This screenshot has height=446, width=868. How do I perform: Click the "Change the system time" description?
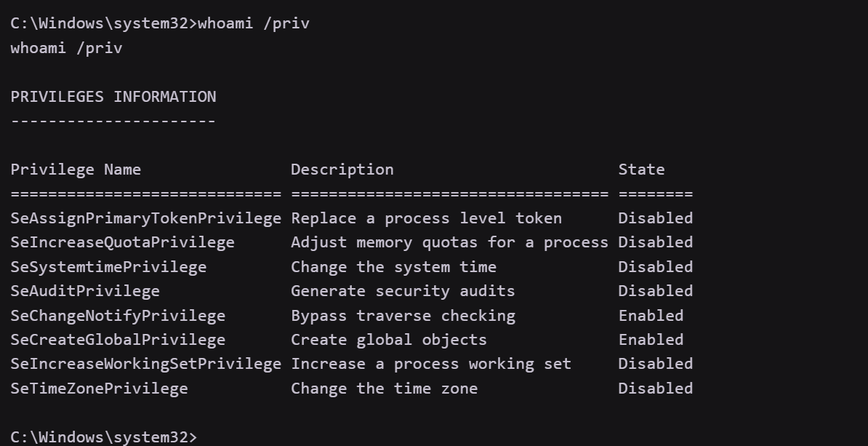pos(393,267)
